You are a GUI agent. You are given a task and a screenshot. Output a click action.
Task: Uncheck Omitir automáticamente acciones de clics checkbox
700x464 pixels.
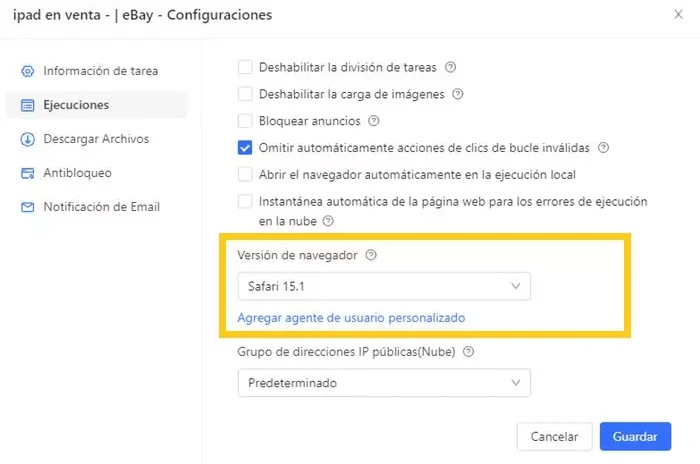point(245,147)
